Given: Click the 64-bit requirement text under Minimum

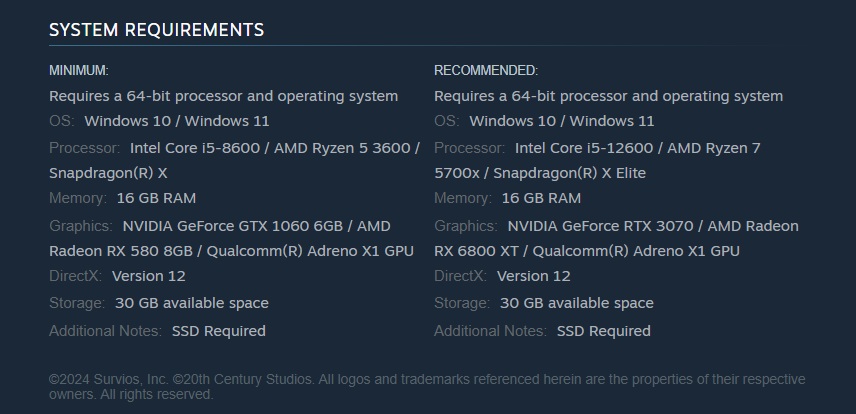Looking at the screenshot, I should click(223, 96).
